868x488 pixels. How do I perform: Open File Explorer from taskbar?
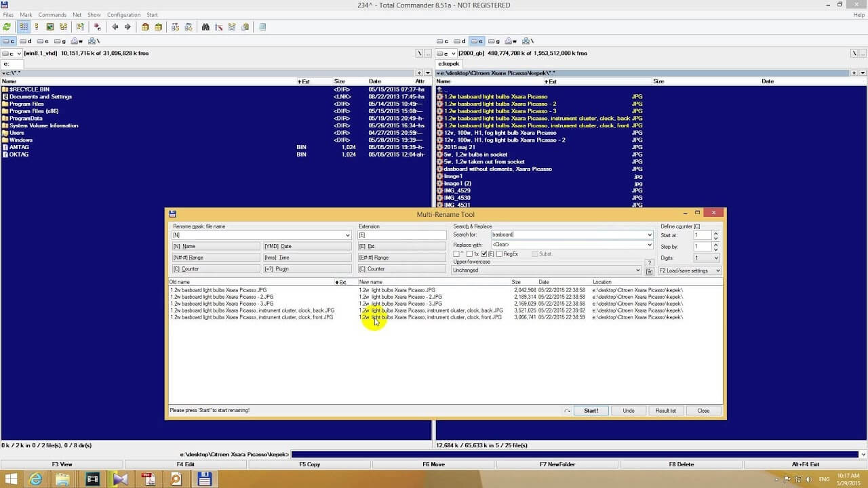point(63,479)
